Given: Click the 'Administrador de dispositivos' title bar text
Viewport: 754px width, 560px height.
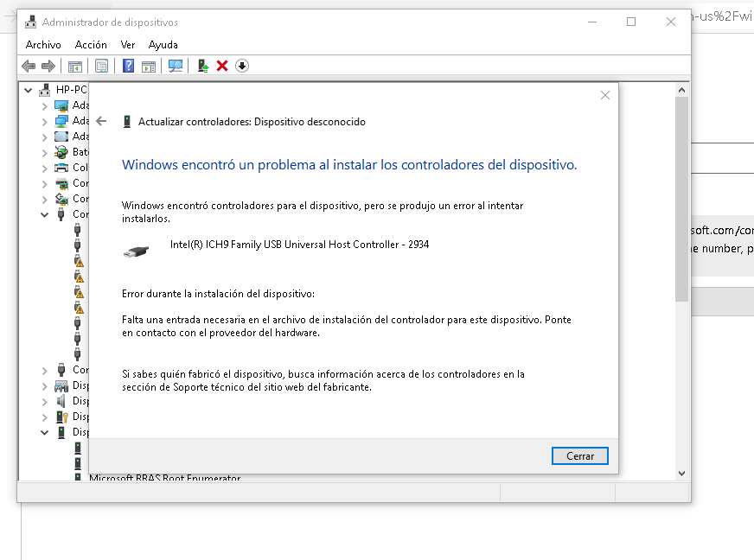Looking at the screenshot, I should (110, 22).
